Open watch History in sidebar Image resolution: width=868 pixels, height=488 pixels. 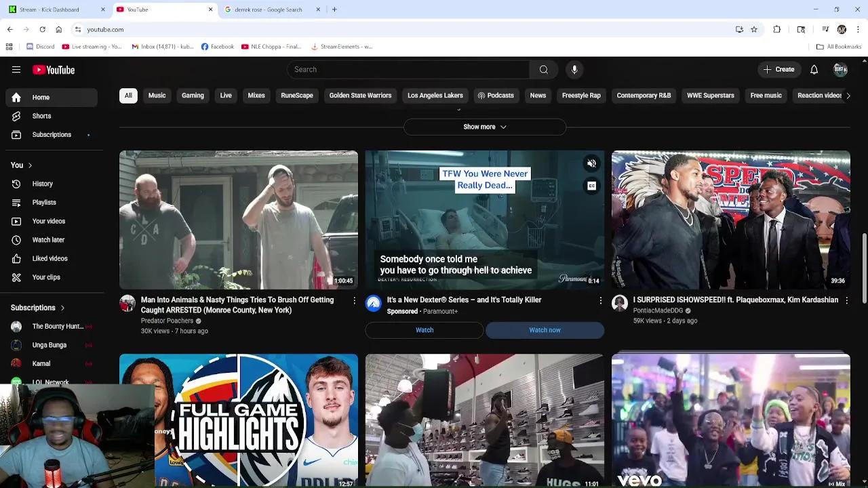tap(52, 184)
